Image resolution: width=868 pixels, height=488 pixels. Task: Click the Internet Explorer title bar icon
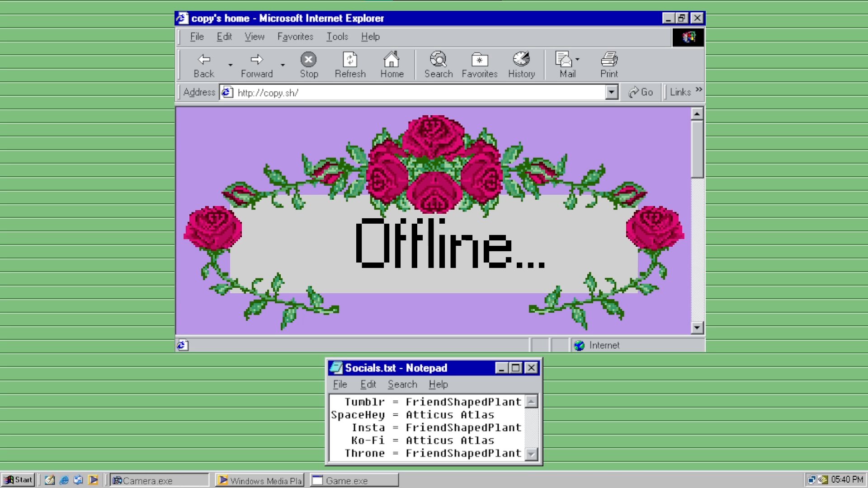point(182,18)
